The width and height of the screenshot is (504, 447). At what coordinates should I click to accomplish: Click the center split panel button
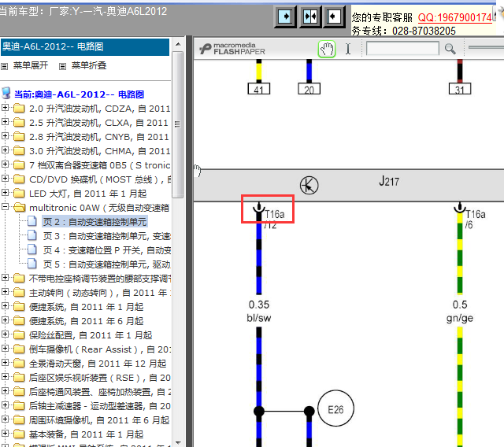click(x=310, y=16)
